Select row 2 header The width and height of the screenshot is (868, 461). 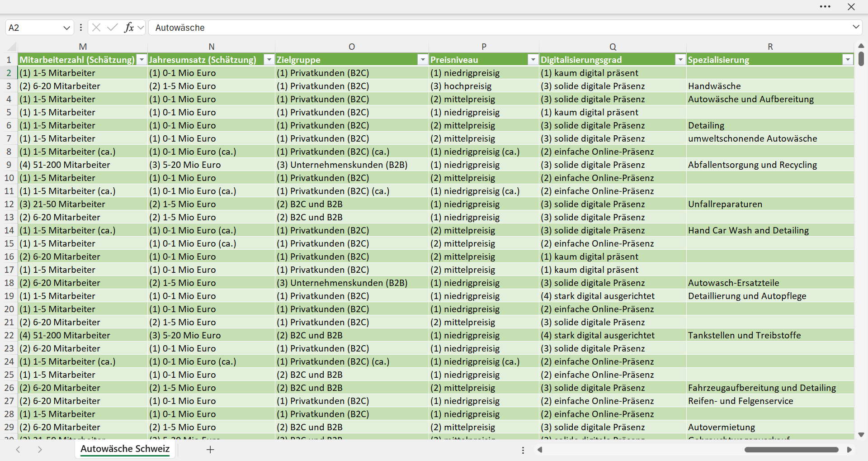[x=9, y=73]
